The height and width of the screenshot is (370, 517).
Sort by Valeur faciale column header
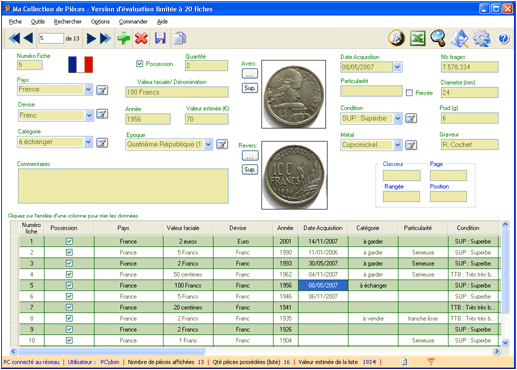pyautogui.click(x=183, y=228)
